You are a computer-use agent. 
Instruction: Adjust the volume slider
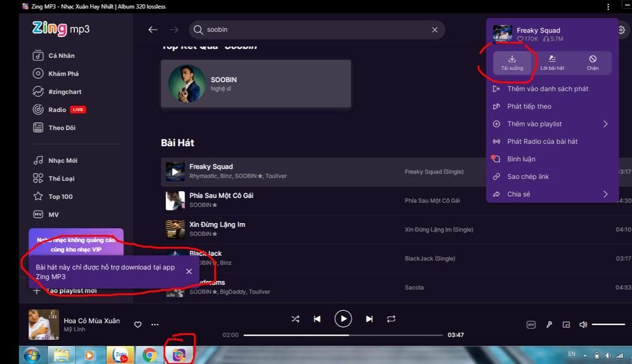[608, 325]
